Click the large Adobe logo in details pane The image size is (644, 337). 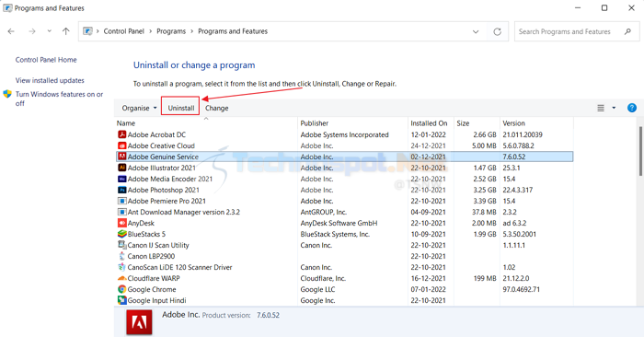[x=139, y=322]
